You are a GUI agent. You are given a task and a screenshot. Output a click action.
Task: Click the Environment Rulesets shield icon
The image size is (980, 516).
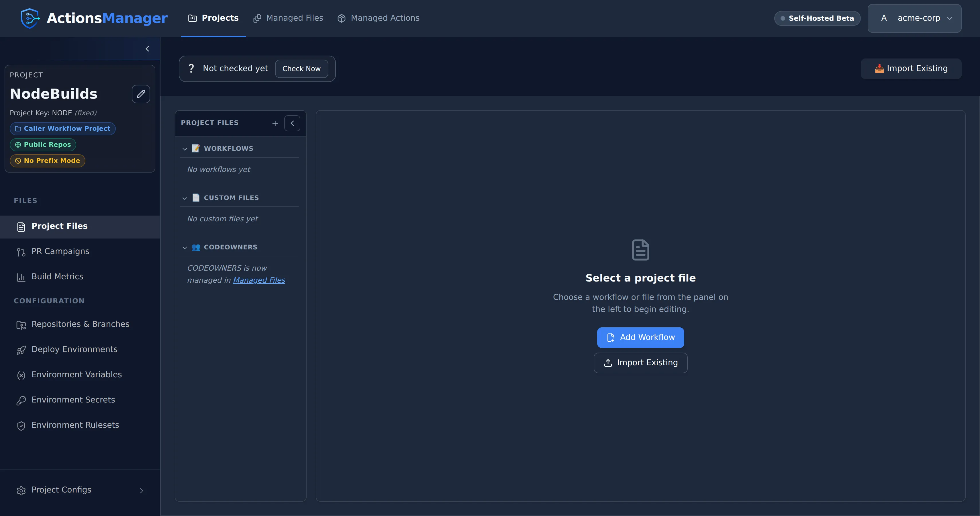21,425
